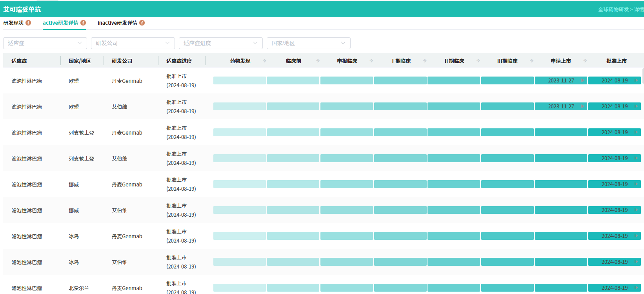Switch to the 研发现状 tab
This screenshot has width=644, height=294.
pos(13,23)
